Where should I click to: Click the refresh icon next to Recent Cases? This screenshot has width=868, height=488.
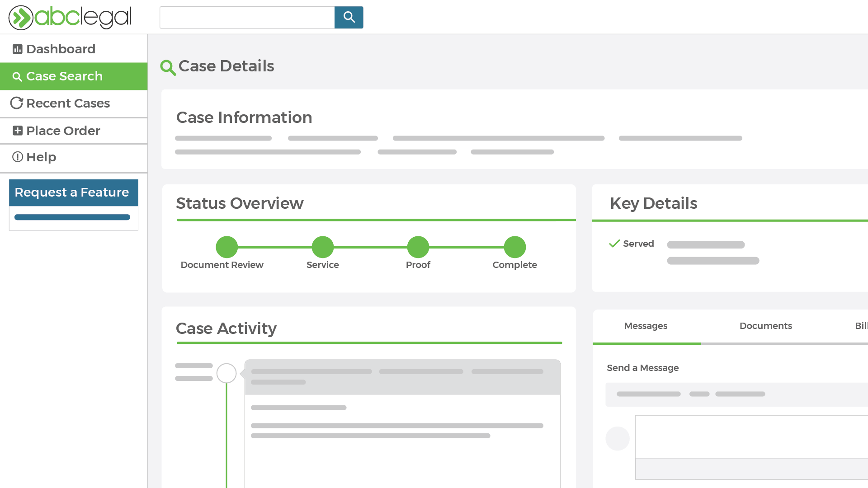pos(16,103)
